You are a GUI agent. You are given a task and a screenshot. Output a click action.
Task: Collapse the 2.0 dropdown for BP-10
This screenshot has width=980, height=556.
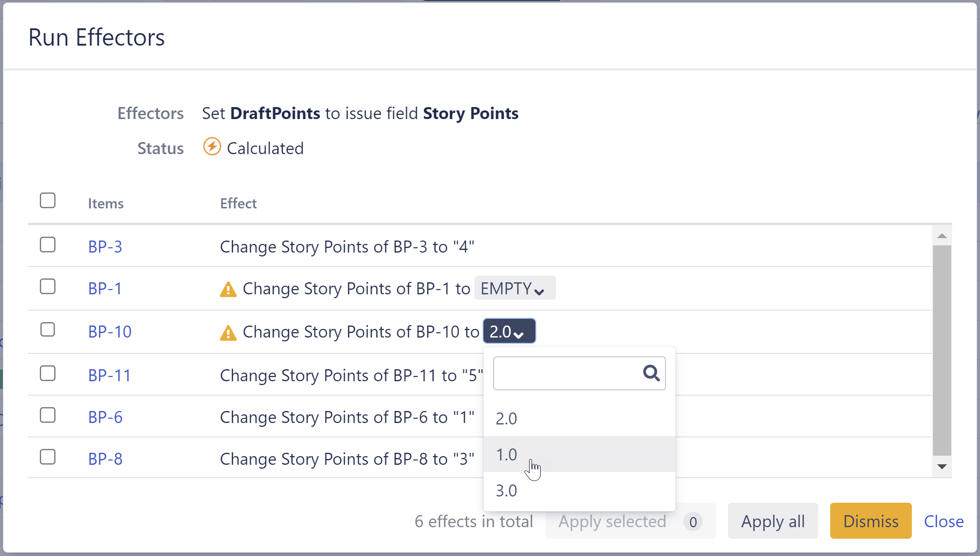(509, 331)
